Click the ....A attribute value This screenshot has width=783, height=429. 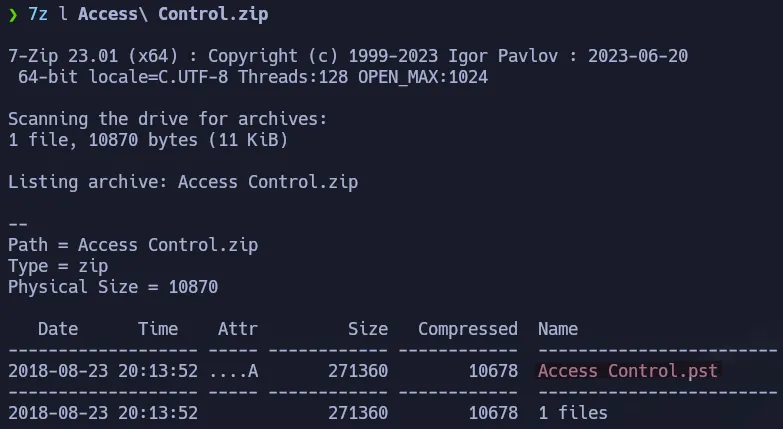click(x=232, y=371)
